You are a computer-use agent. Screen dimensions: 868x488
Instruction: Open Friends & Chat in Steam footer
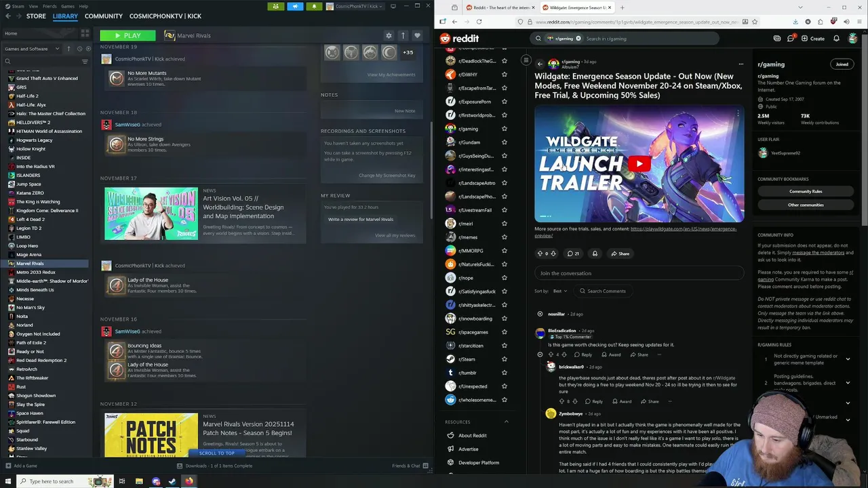[x=410, y=466]
